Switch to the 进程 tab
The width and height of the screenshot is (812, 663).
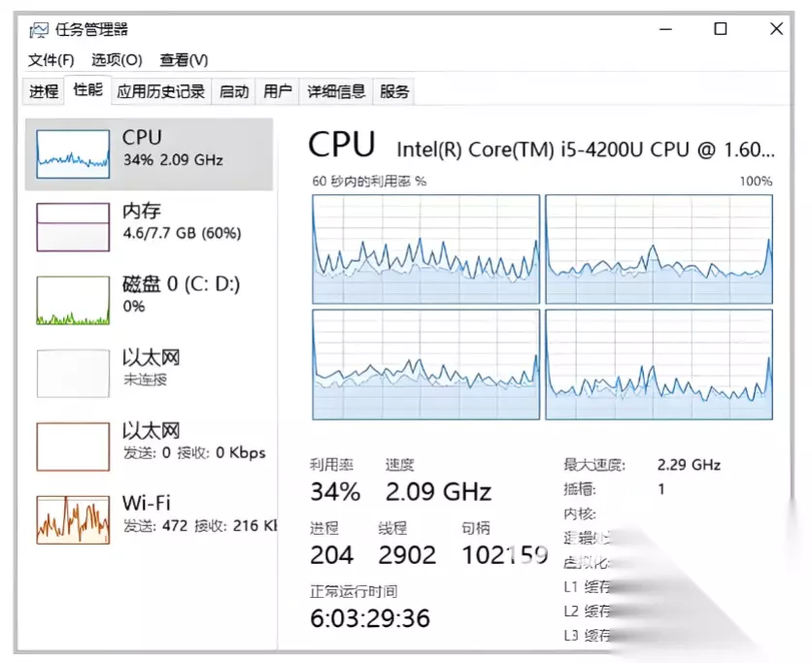tap(44, 92)
